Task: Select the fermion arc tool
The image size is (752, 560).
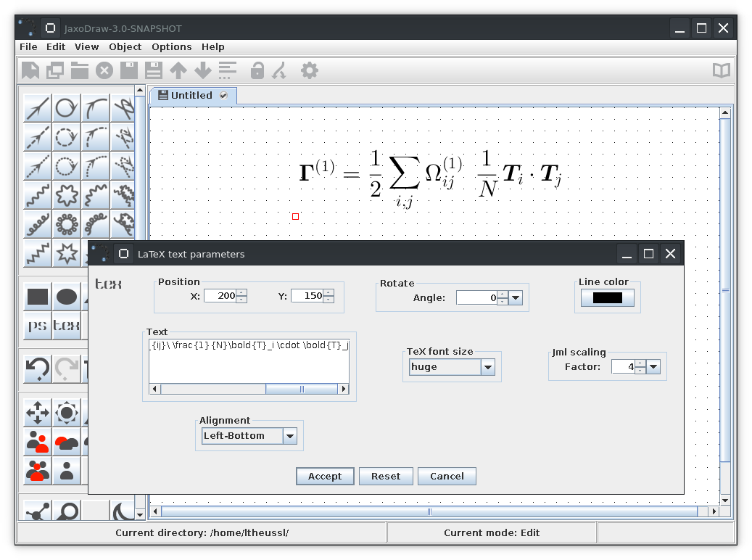Action: 96,108
